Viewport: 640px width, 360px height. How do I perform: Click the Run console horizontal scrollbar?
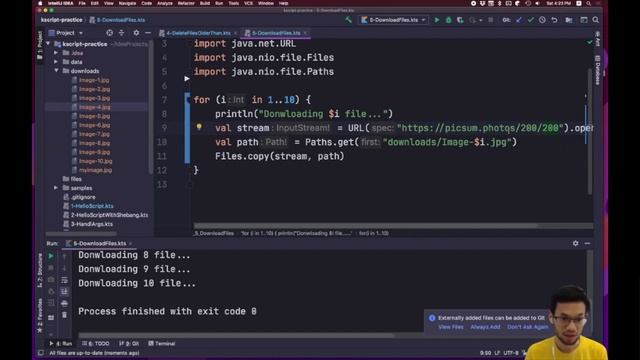(237, 336)
